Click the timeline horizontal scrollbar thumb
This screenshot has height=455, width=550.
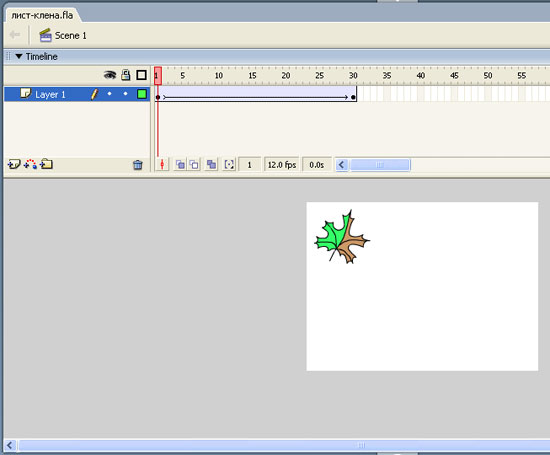coord(380,165)
